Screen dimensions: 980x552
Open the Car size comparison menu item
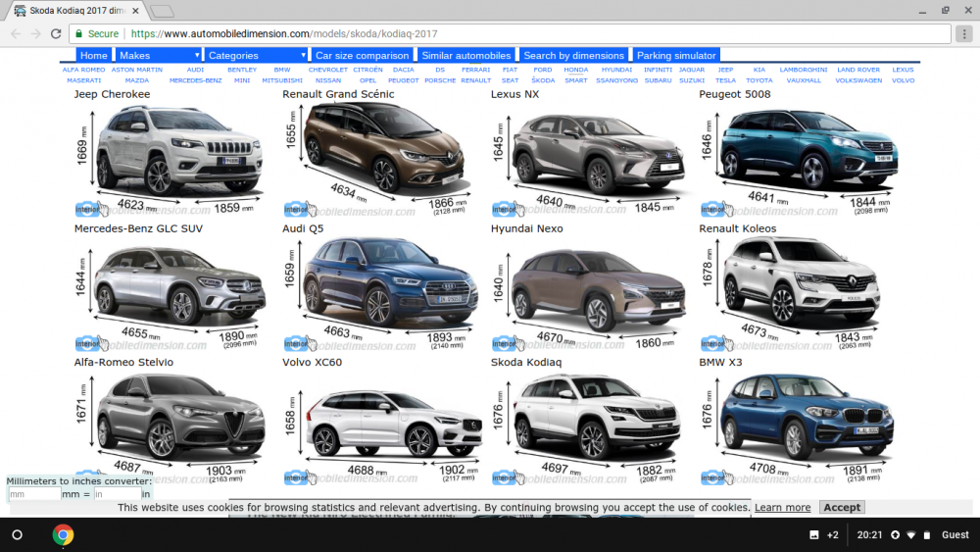point(362,55)
